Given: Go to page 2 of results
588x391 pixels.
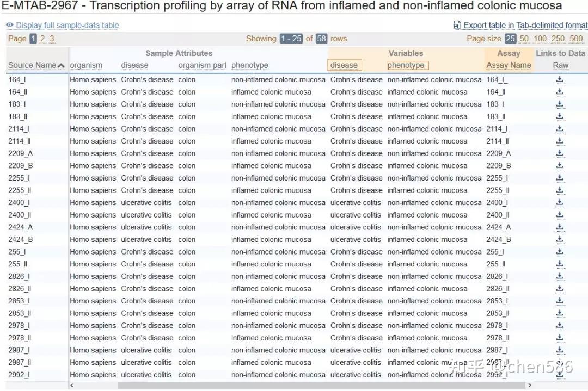Looking at the screenshot, I should [x=42, y=39].
